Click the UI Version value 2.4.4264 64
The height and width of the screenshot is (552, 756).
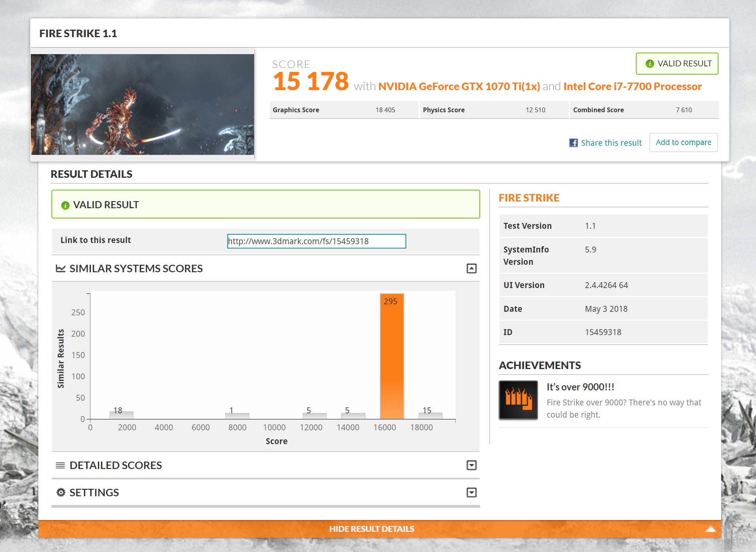pyautogui.click(x=607, y=285)
